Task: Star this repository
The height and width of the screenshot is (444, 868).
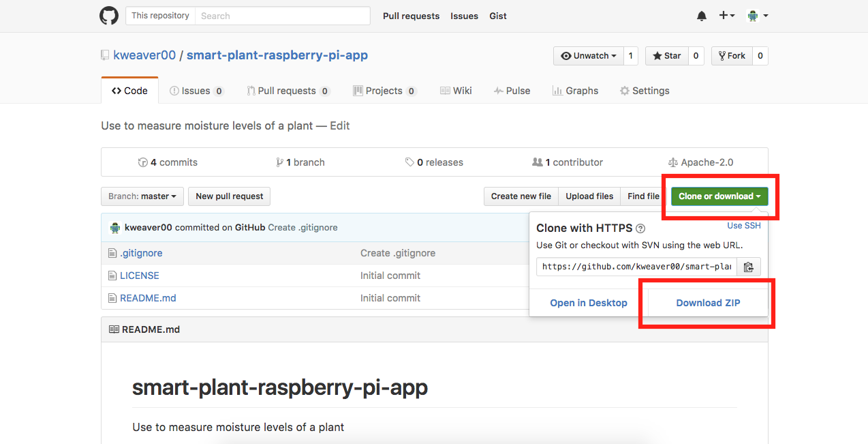Action: pos(666,56)
